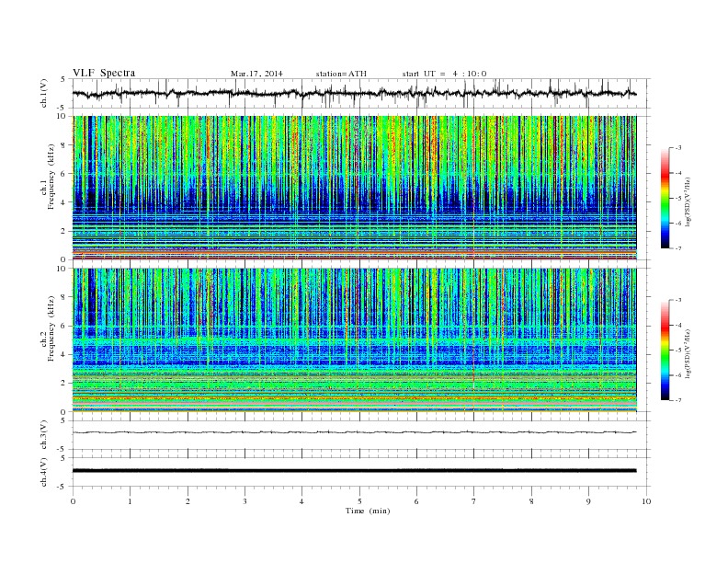The height and width of the screenshot is (563, 728).
Task: Click the "ch.1 Frequency (kHz)" axis label
Action: (48, 177)
